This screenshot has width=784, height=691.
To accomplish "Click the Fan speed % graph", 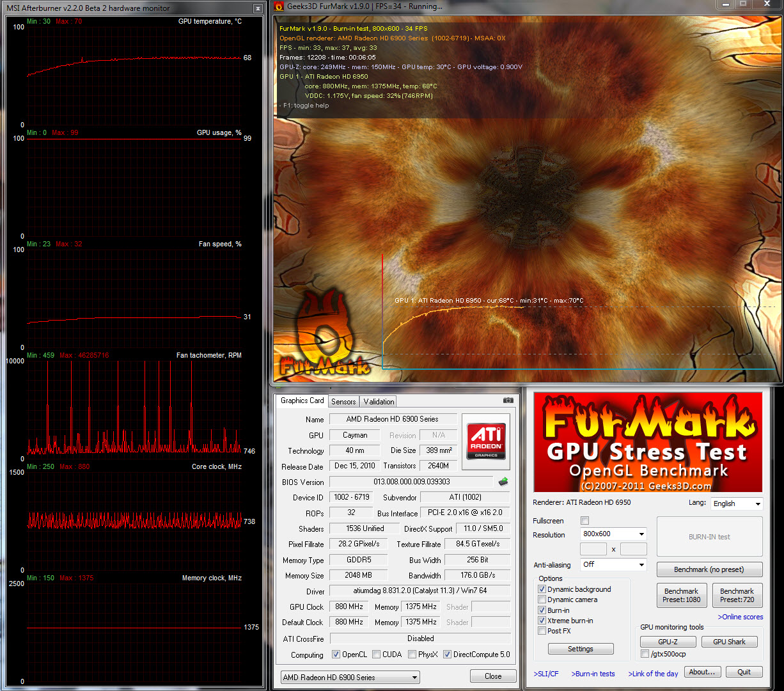I will pyautogui.click(x=134, y=298).
